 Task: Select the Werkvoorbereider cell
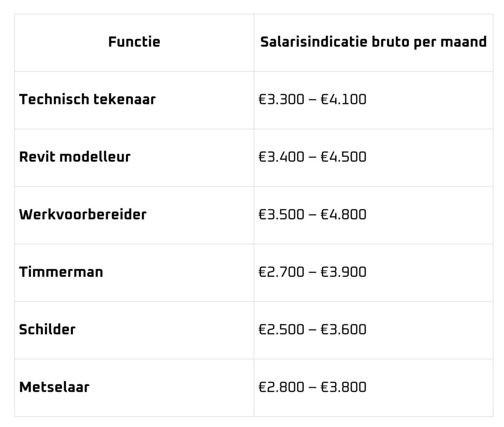(x=134, y=215)
